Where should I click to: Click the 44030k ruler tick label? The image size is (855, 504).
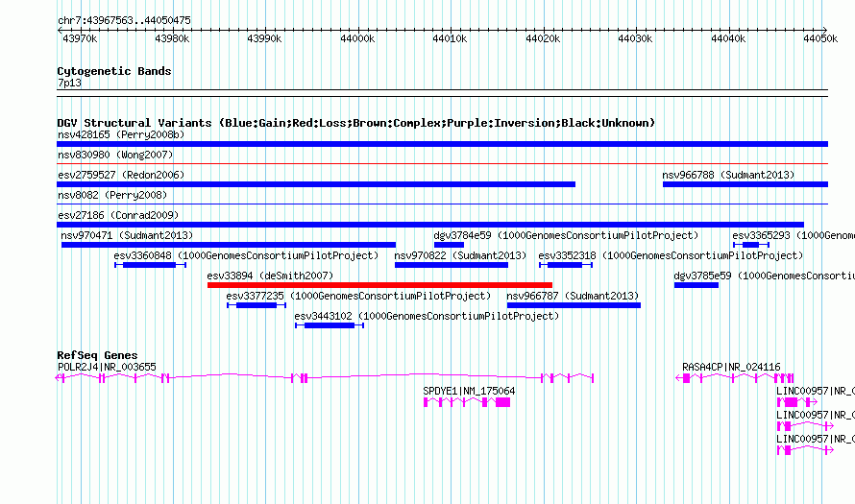pos(635,38)
